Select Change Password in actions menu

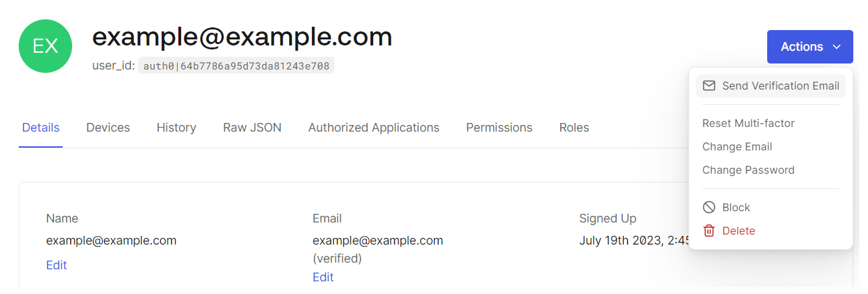point(748,170)
